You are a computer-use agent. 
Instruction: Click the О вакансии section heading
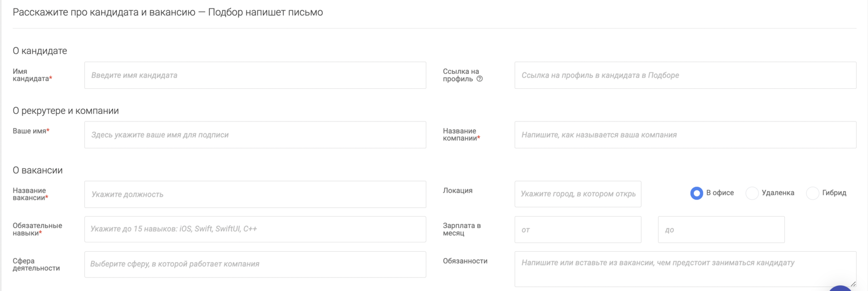pos(38,170)
